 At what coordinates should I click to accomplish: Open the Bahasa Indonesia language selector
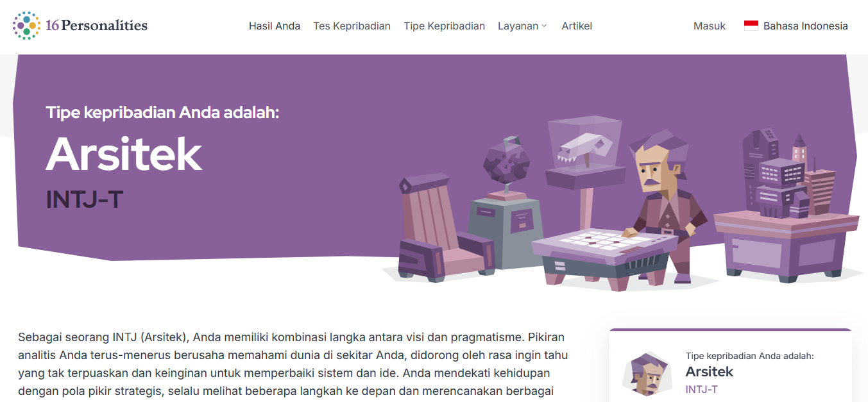click(x=796, y=26)
